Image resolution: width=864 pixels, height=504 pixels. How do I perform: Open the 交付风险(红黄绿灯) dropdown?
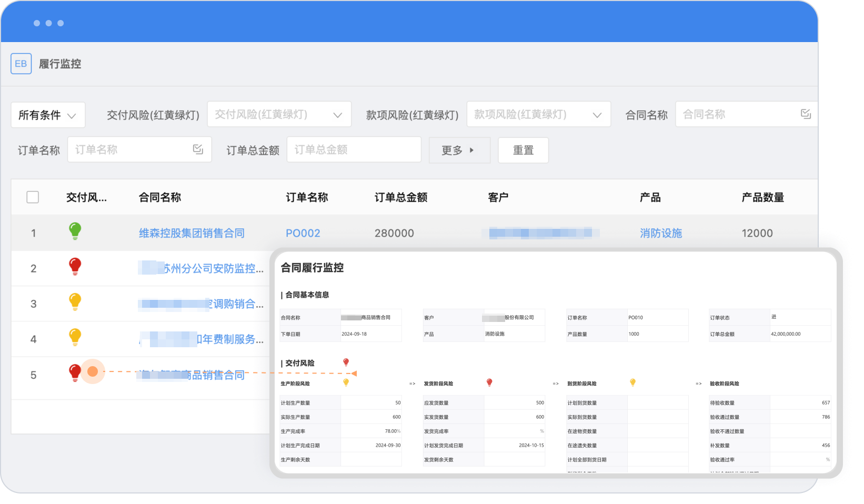279,114
